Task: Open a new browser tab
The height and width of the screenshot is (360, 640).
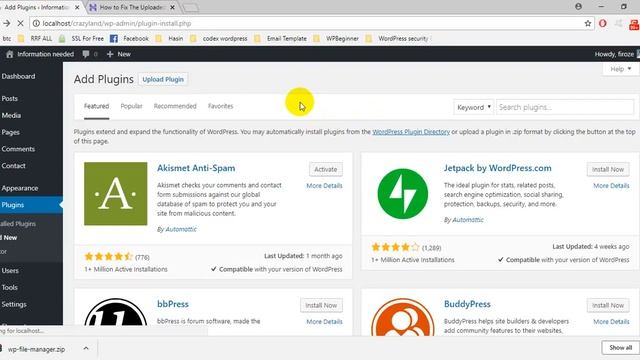Action: click(190, 7)
